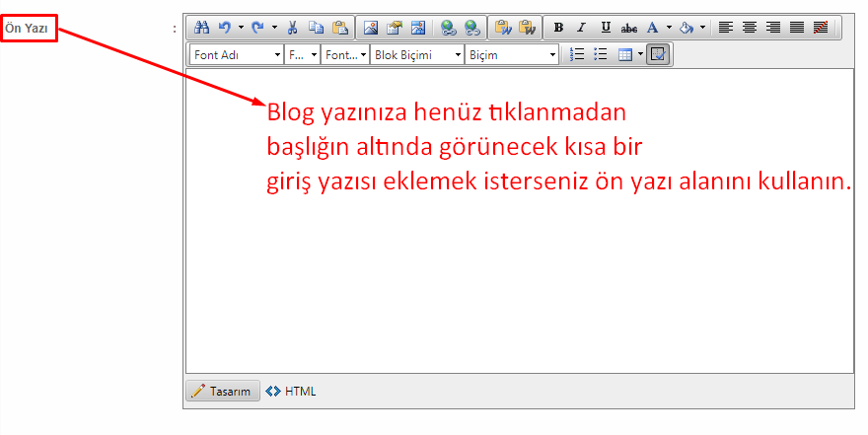Toggle the active editor mode button beside table
Image resolution: width=868 pixels, height=435 pixels.
pos(658,54)
